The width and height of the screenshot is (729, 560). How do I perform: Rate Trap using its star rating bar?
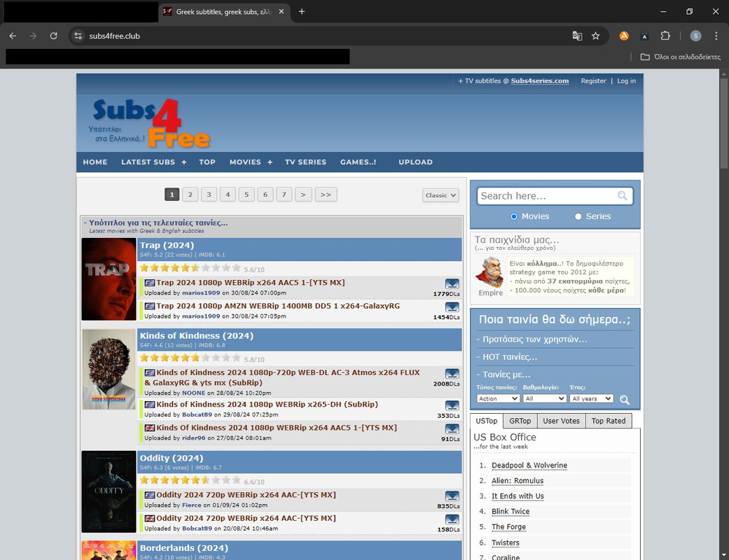click(x=190, y=267)
